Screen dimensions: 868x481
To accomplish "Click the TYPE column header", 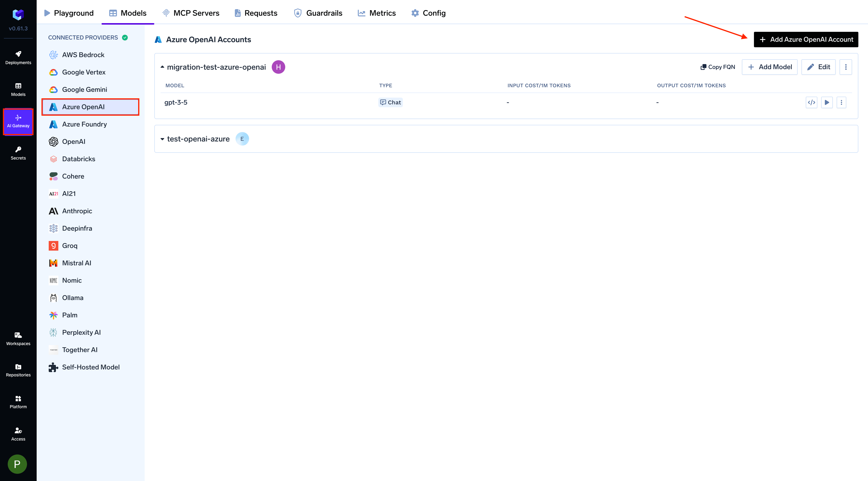I will (x=386, y=86).
